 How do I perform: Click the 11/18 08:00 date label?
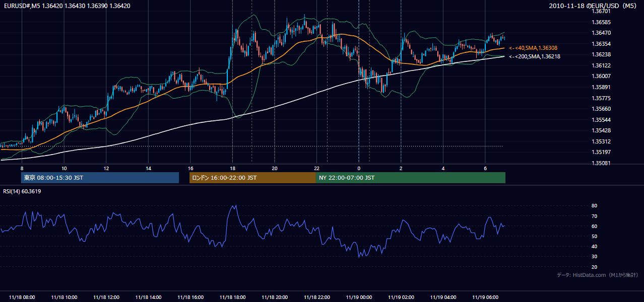click(22, 297)
